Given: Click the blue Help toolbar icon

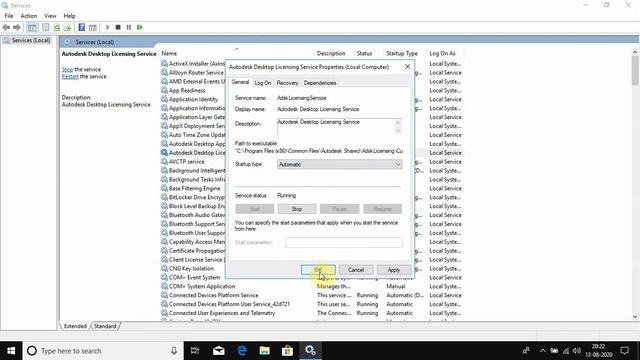Looking at the screenshot, I should (82, 27).
